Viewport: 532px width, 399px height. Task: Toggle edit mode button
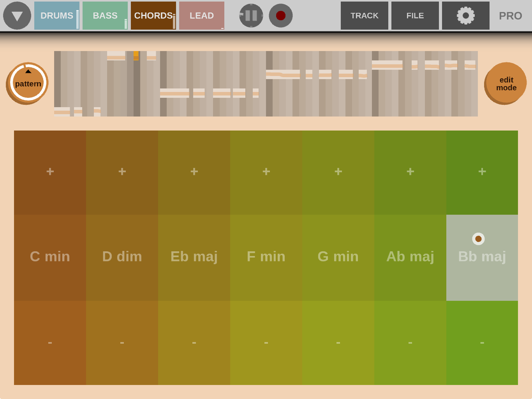506,83
